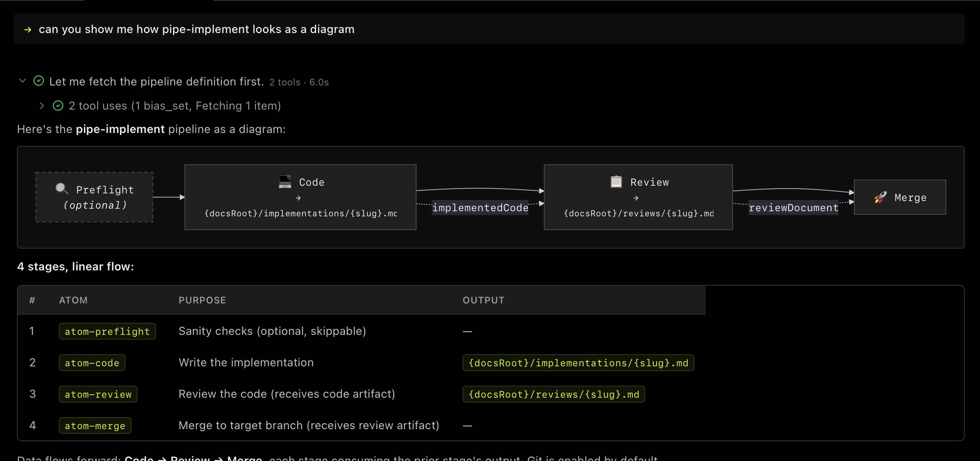Expand the 2 tool uses row
980x461 pixels.
point(42,106)
